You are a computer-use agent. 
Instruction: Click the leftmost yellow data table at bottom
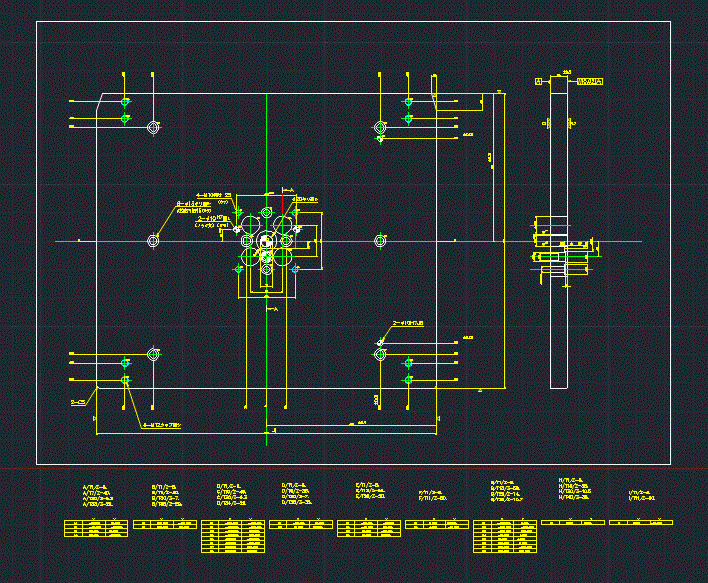[96, 529]
